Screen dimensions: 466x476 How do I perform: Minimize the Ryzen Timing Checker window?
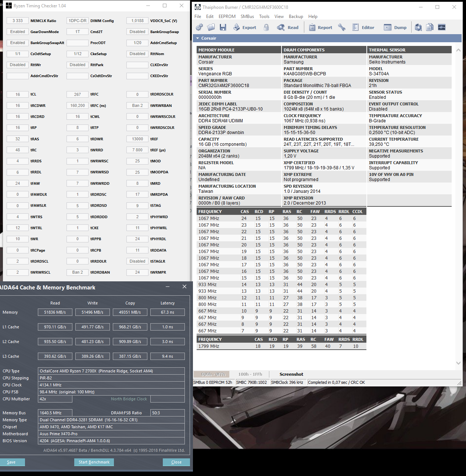tap(148, 6)
